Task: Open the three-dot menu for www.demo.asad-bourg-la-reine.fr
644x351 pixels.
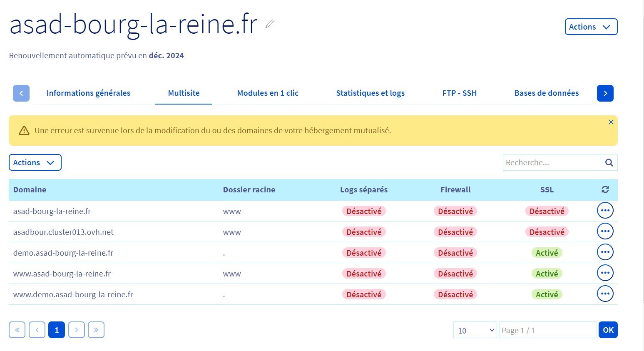Action: point(605,294)
